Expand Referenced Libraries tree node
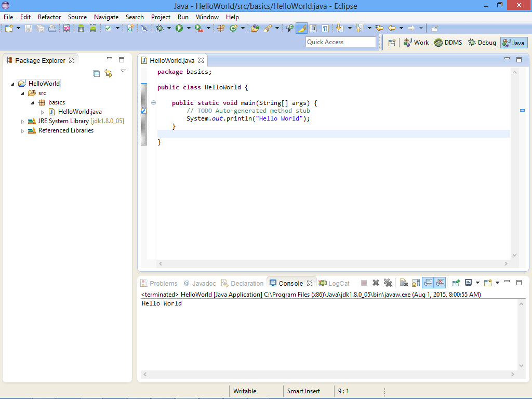The image size is (532, 399). coord(22,131)
